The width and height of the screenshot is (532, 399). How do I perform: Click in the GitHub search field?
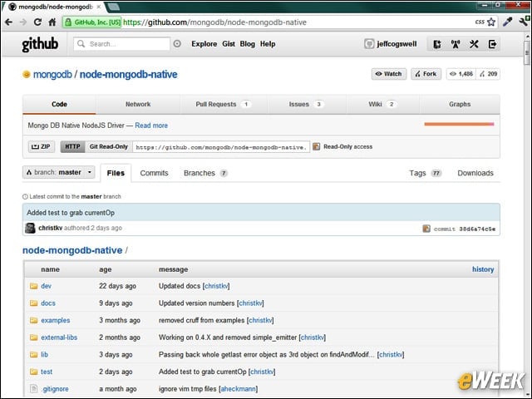(122, 44)
